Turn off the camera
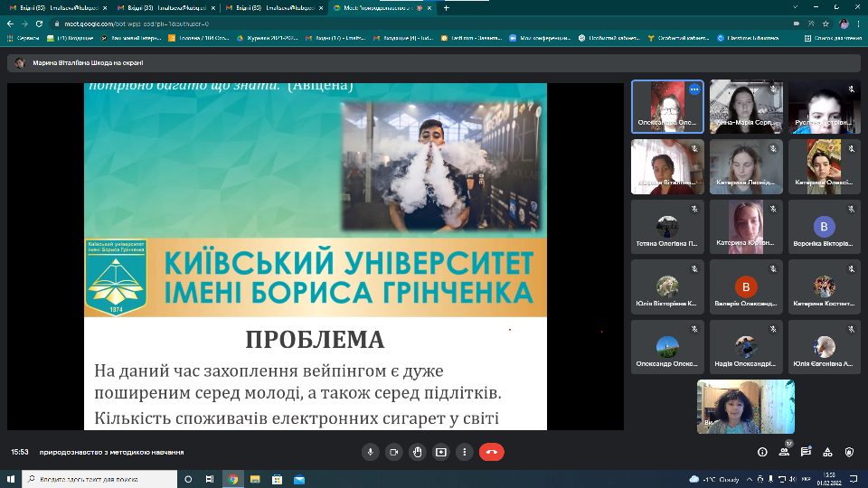 point(393,452)
